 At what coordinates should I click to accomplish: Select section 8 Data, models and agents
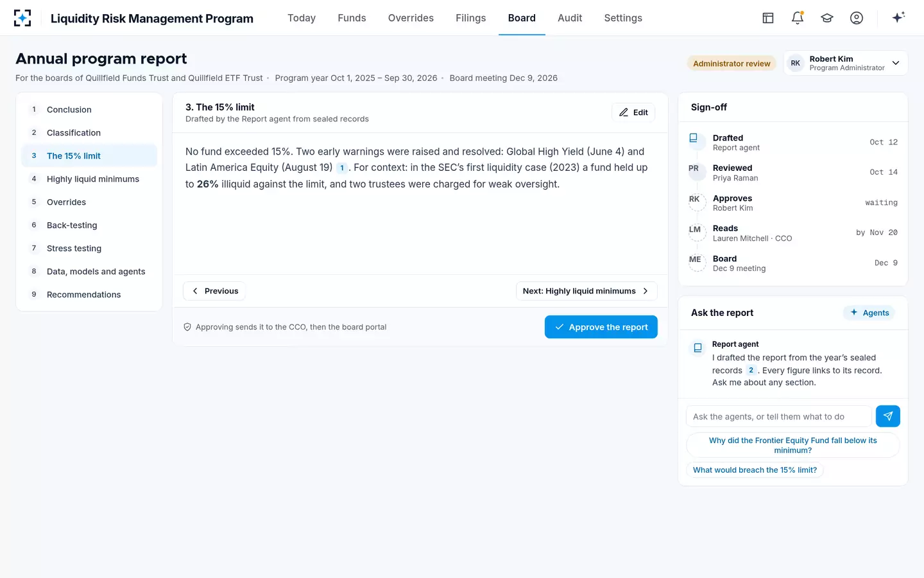(89, 272)
